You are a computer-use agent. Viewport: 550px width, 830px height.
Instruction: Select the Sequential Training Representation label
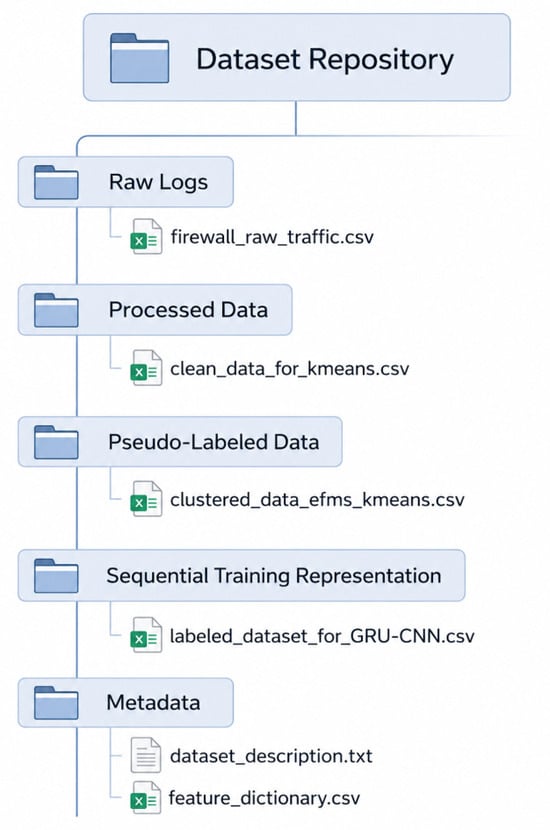click(274, 576)
